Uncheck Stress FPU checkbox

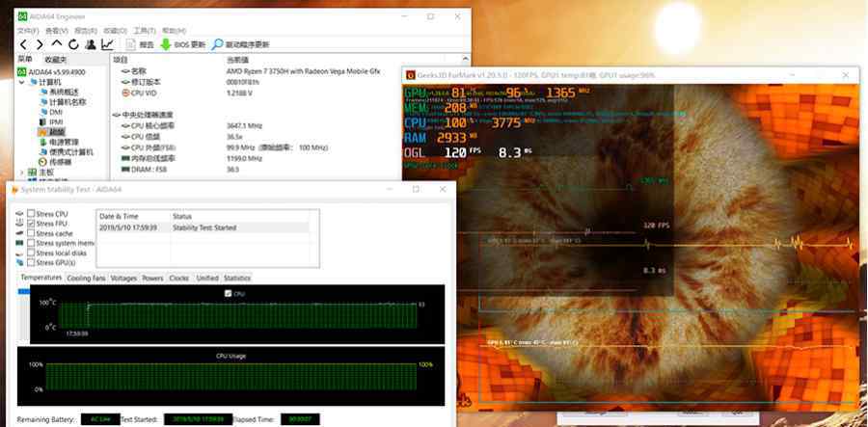pos(31,224)
